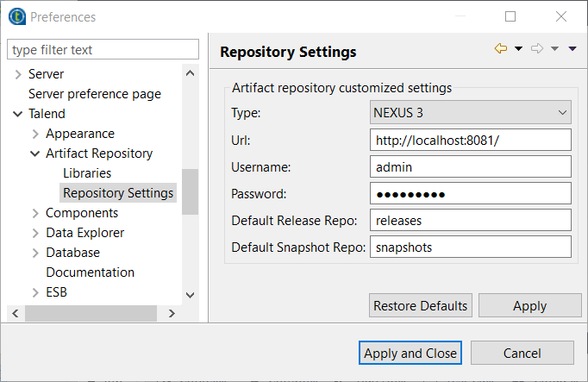Viewport: 588px width, 382px height.
Task: Select Server preference page item
Action: [x=94, y=94]
